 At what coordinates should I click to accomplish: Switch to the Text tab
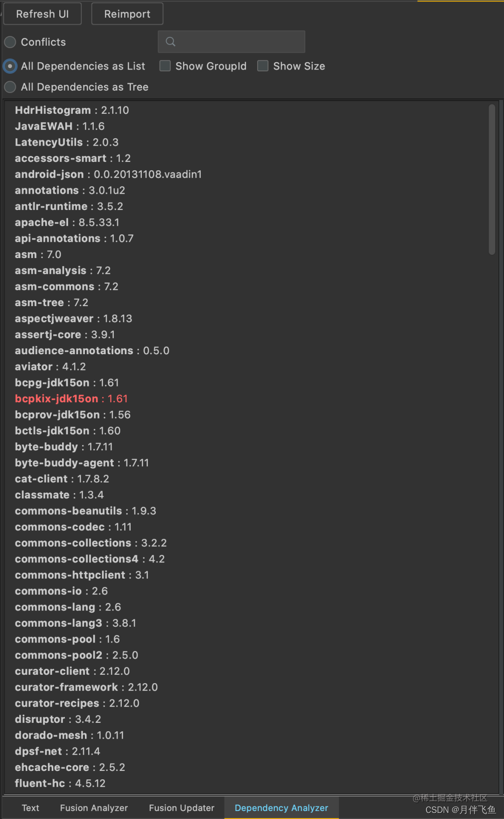30,808
